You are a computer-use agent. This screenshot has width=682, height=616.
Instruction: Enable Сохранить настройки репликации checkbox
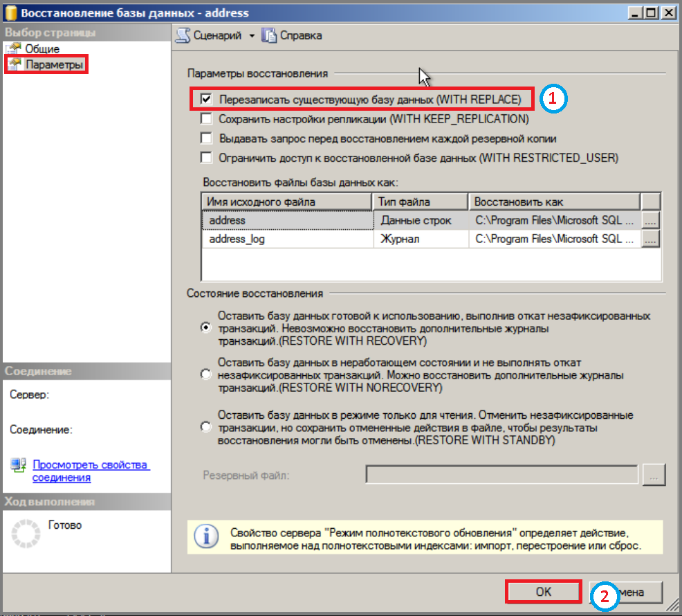coord(206,118)
